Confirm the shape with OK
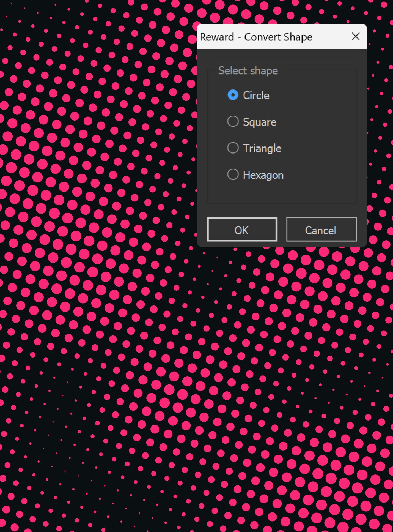 (x=242, y=230)
